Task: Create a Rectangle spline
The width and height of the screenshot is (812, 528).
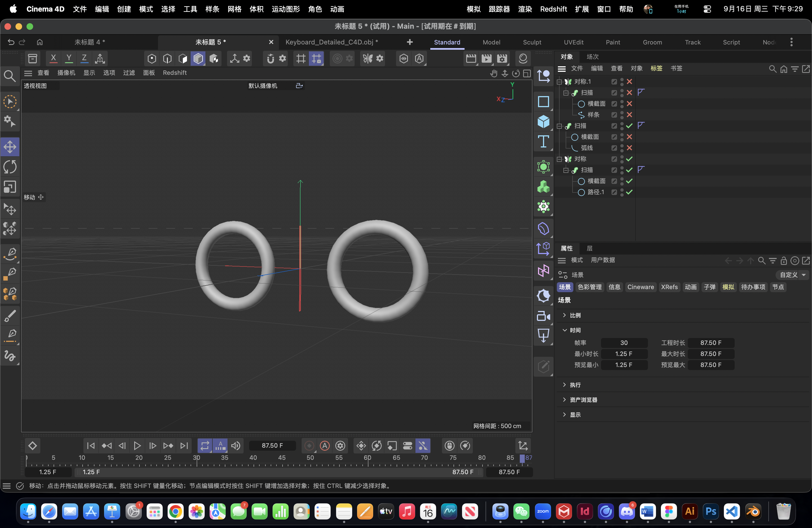Action: click(x=543, y=102)
